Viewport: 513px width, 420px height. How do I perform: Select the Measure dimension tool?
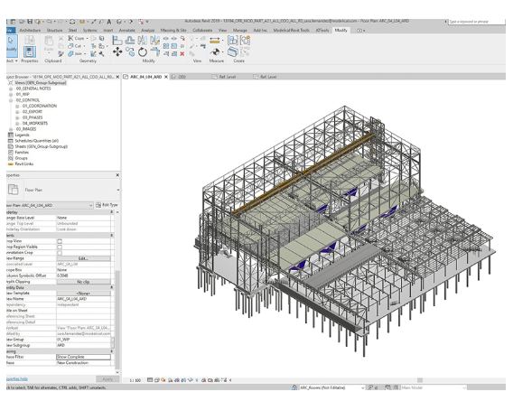pos(215,41)
